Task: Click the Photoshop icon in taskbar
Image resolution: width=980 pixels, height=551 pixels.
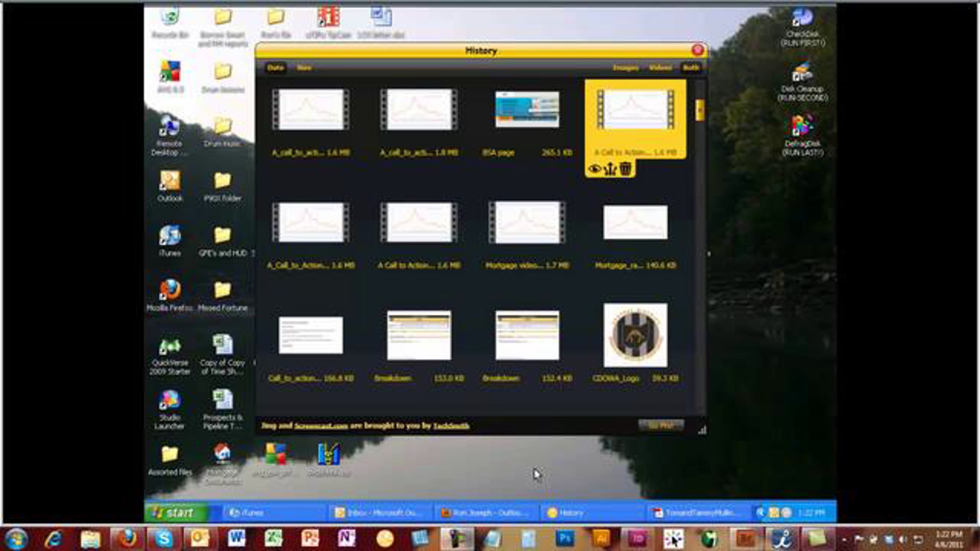Action: tap(565, 539)
